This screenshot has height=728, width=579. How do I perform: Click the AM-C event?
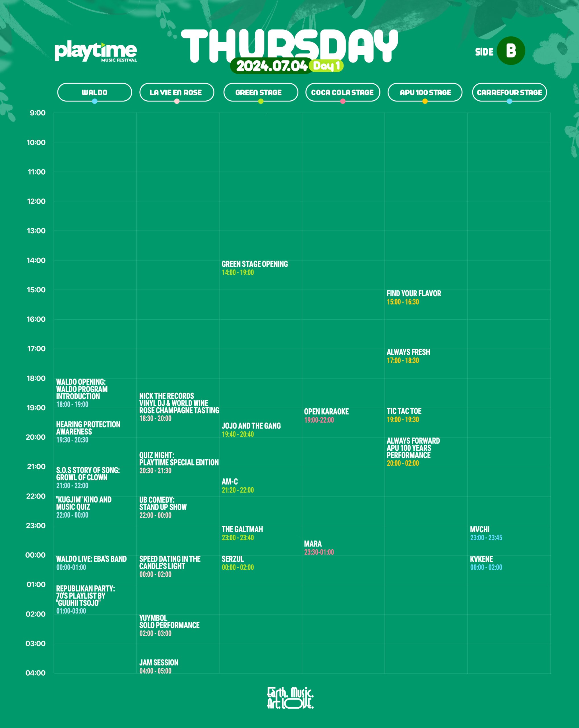238,485
